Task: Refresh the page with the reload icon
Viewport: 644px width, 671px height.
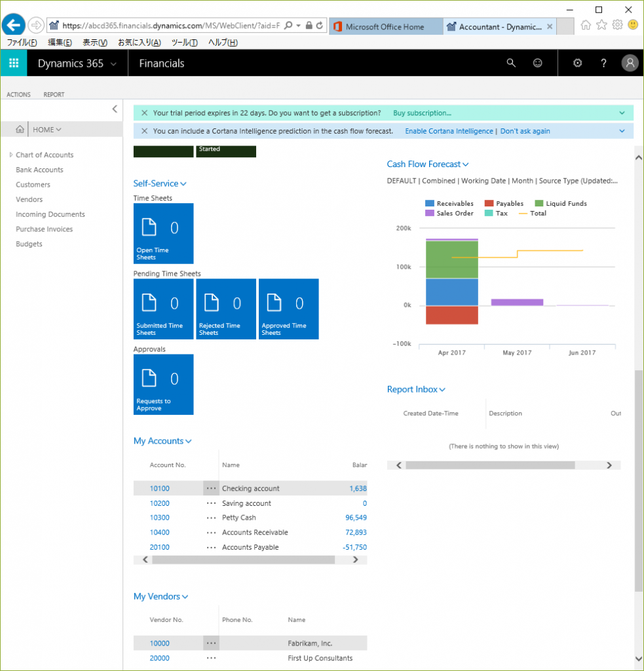Action: [x=320, y=26]
